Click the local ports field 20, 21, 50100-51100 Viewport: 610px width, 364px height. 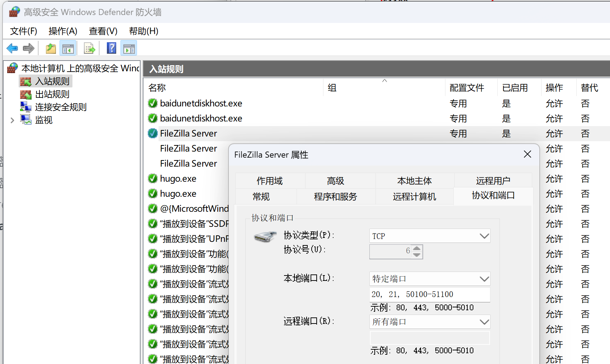430,294
